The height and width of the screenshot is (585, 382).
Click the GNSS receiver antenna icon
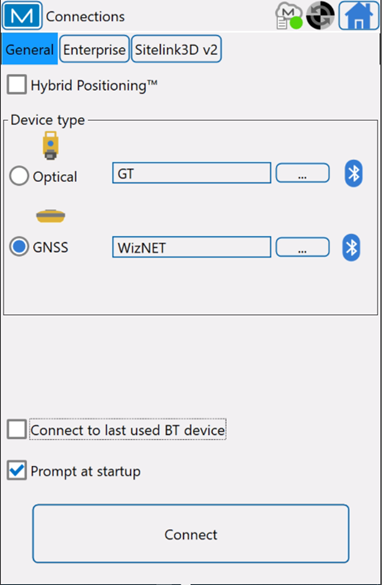pos(51,216)
